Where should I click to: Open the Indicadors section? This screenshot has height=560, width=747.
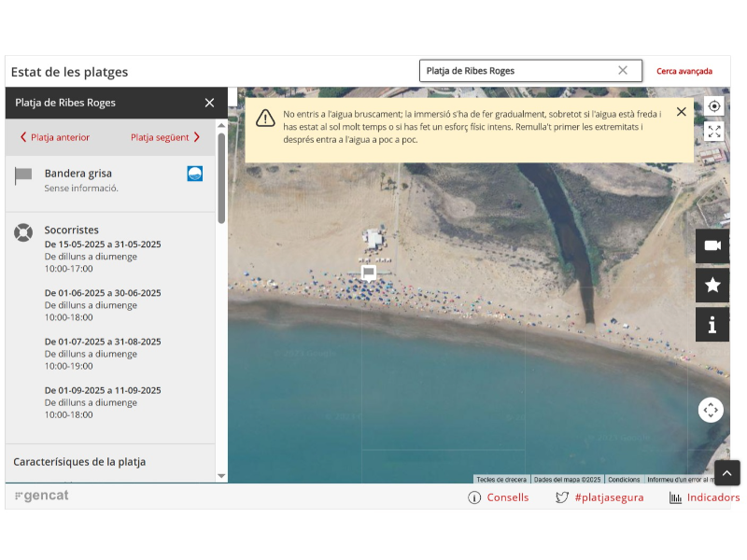[705, 497]
